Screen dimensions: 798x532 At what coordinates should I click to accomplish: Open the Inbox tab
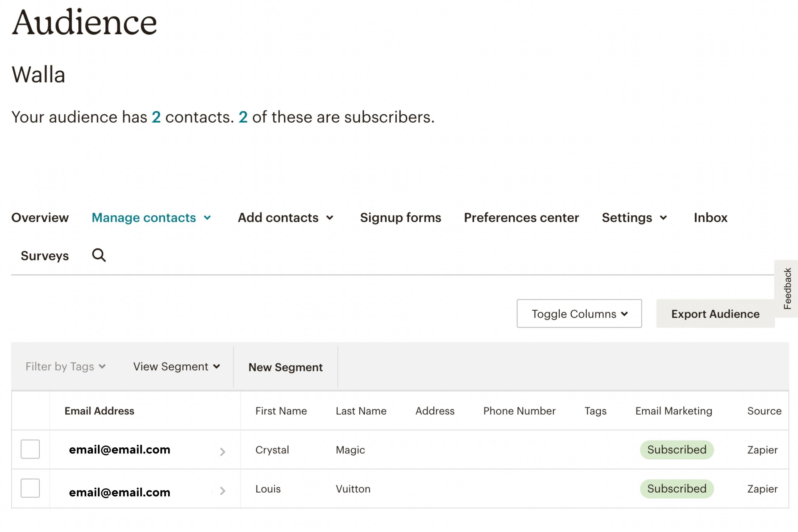[x=710, y=218]
